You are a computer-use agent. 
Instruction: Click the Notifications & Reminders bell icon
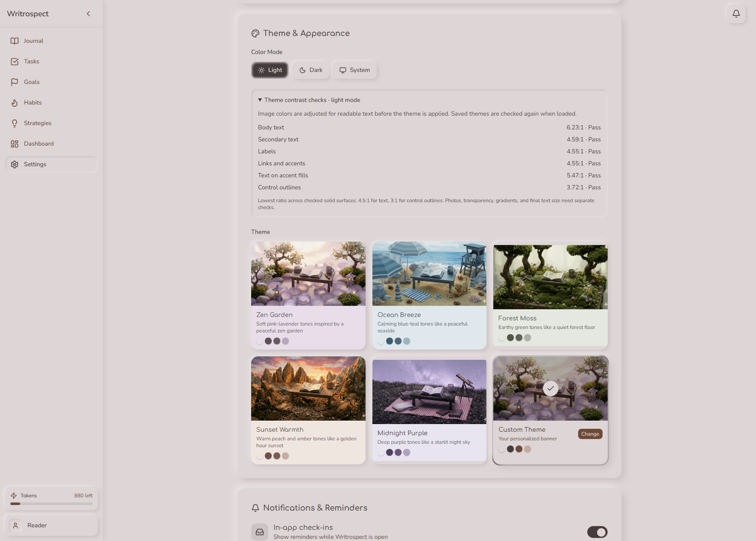click(x=255, y=508)
